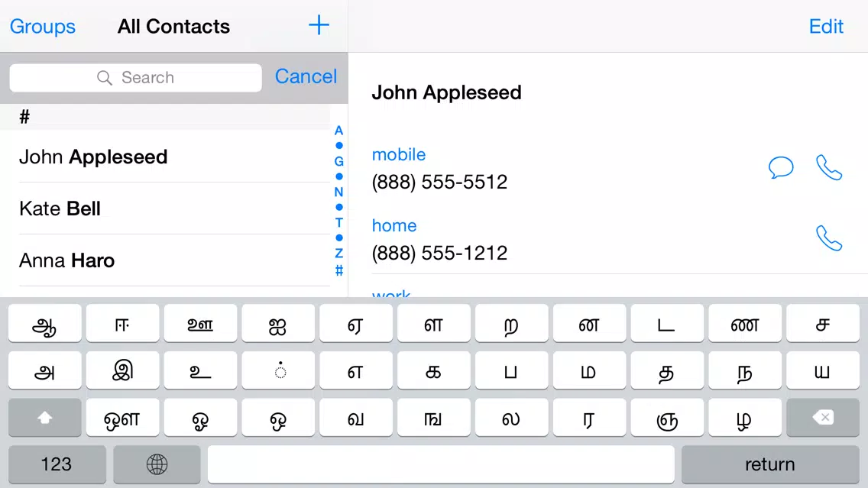Tap the Tamil key அ
The height and width of the screenshot is (488, 868).
(45, 370)
